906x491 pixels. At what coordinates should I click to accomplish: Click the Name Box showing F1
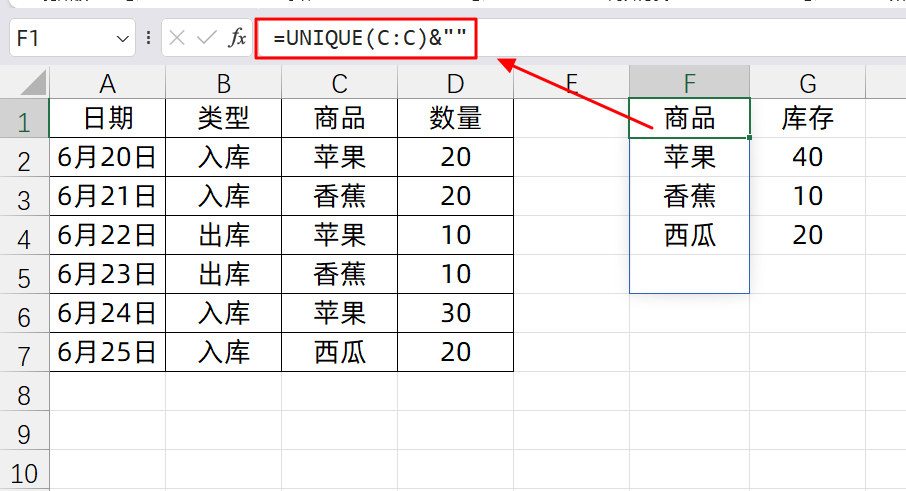coord(72,38)
